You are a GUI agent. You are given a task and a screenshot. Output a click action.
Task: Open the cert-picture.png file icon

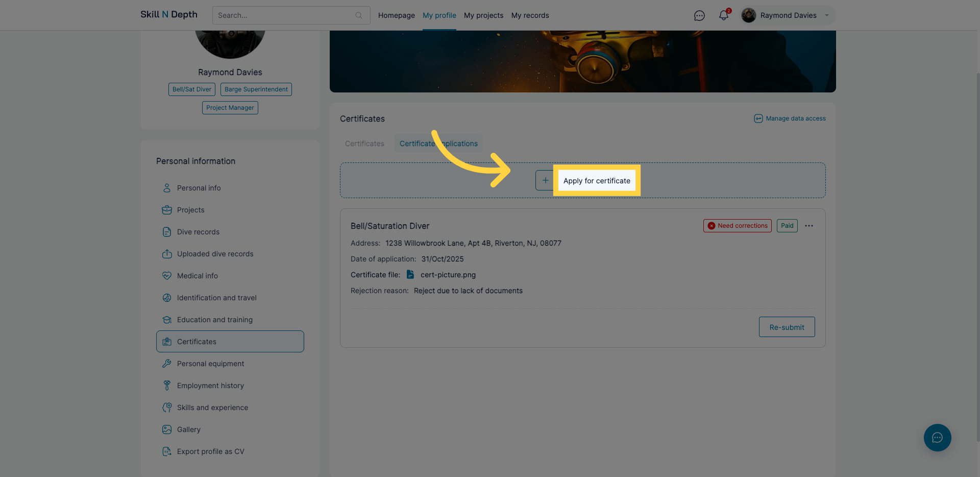[411, 274]
